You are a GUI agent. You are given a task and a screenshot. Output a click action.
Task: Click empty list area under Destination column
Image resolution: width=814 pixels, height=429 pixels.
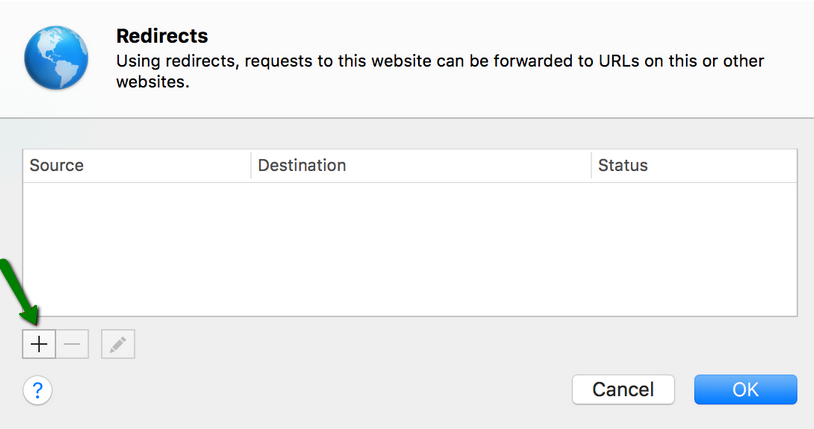pyautogui.click(x=421, y=249)
